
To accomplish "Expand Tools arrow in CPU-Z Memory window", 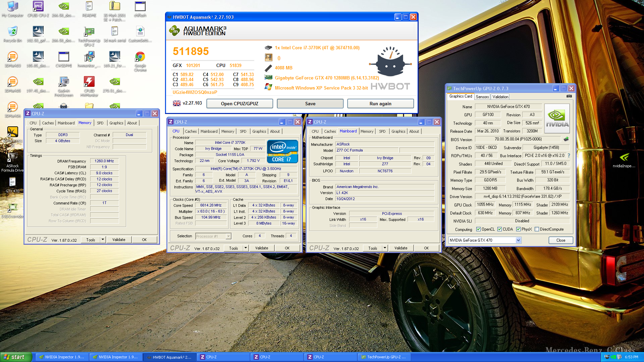I will [x=103, y=240].
